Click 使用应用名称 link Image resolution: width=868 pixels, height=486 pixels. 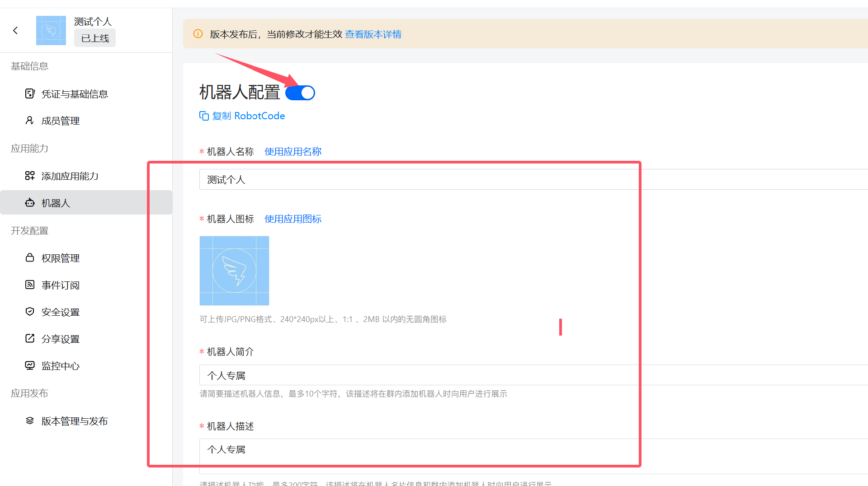[293, 152]
